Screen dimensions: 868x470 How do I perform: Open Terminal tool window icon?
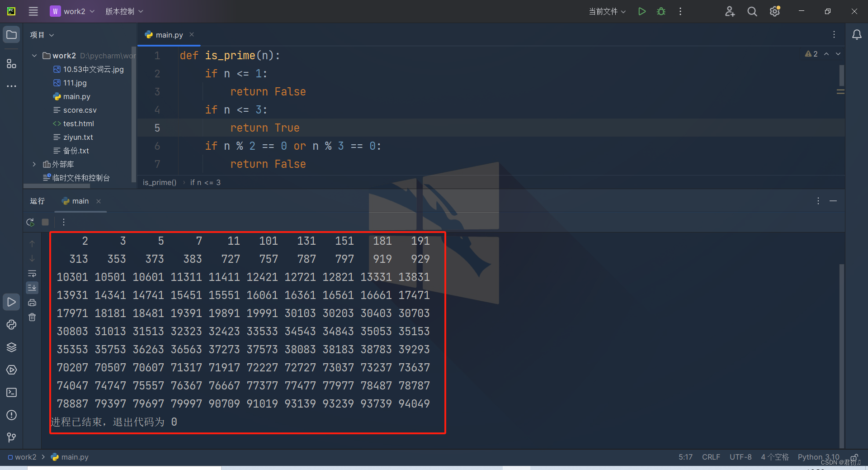click(x=12, y=393)
